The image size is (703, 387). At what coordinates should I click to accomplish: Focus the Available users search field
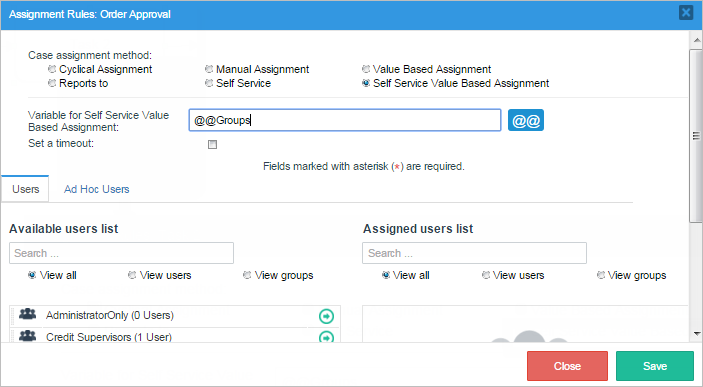tap(122, 253)
